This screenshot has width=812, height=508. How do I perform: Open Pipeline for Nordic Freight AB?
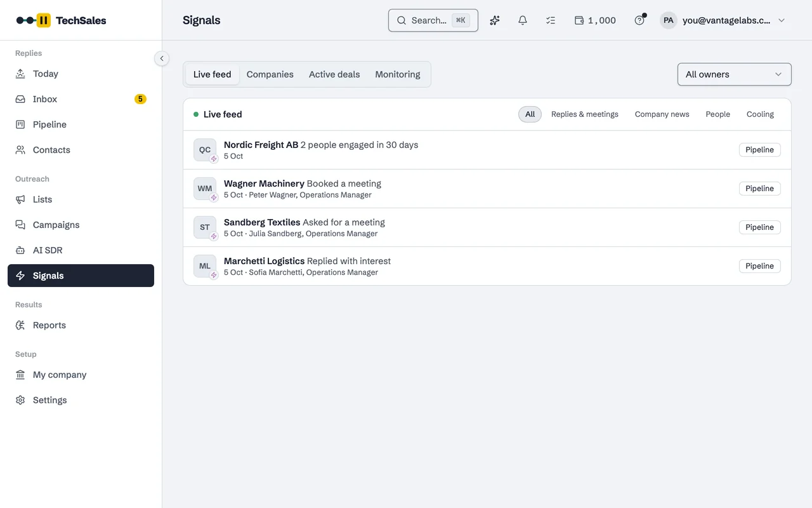point(760,150)
